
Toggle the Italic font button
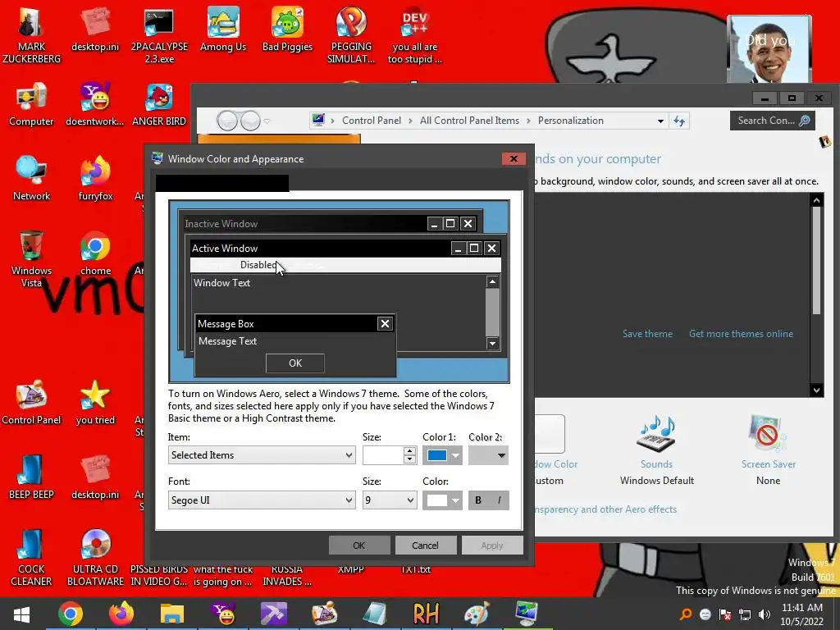pyautogui.click(x=499, y=500)
